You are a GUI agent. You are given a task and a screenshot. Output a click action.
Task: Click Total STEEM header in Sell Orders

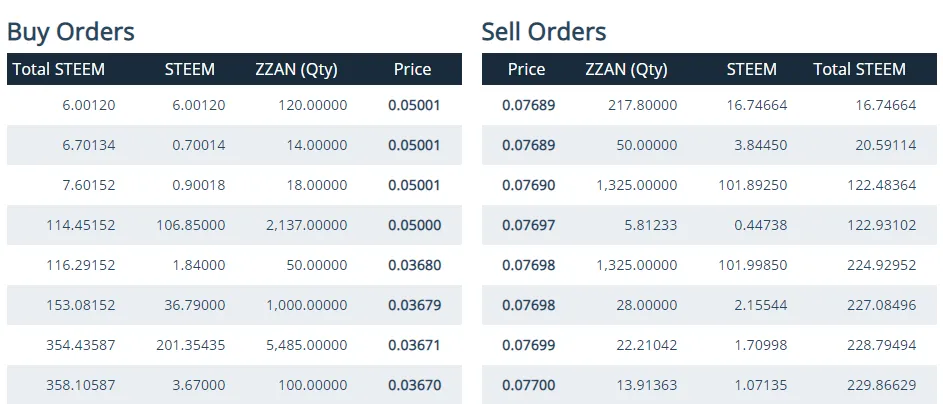(x=859, y=69)
